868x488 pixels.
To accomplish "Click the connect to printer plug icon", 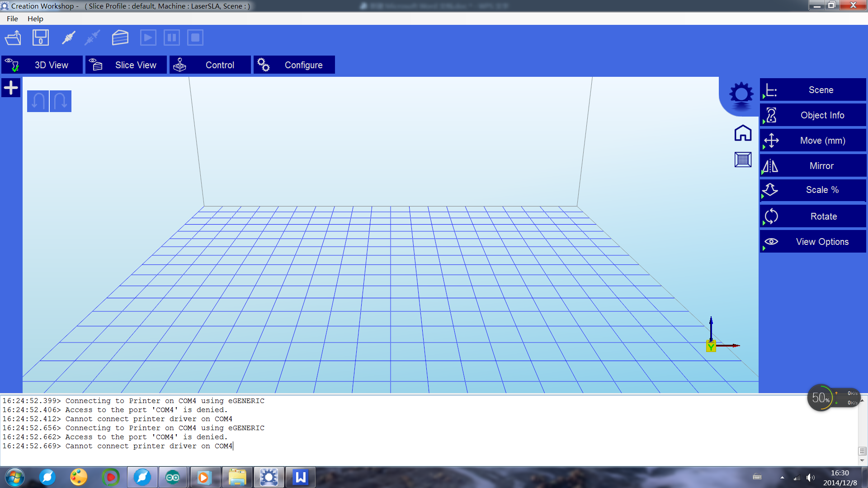I will 68,38.
